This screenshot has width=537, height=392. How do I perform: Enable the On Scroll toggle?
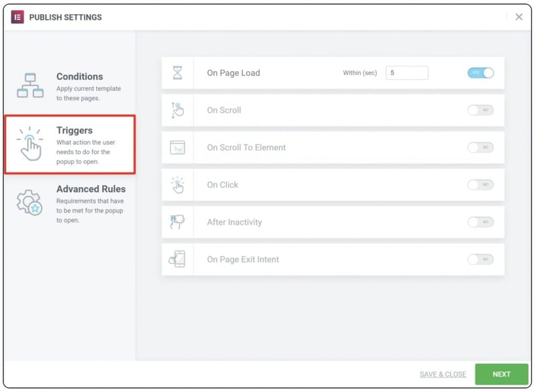tap(481, 110)
